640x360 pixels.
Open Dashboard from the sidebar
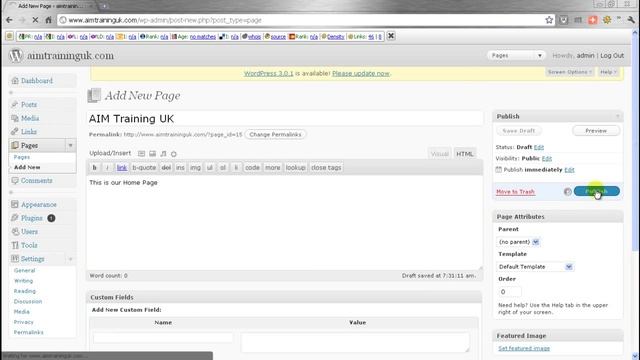pyautogui.click(x=37, y=81)
